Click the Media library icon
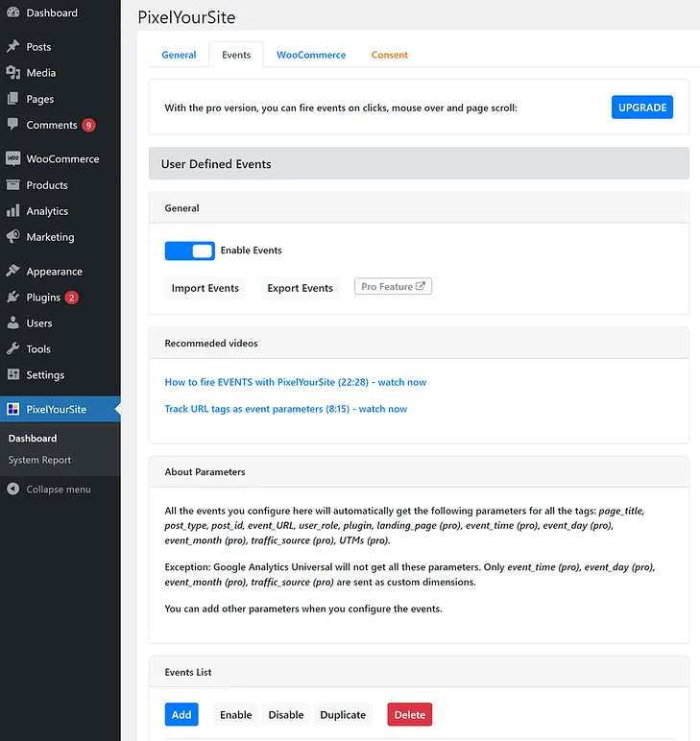 click(12, 73)
